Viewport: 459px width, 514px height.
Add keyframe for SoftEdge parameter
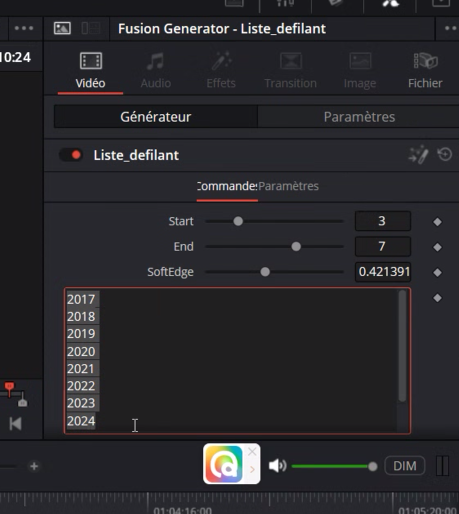tap(437, 273)
